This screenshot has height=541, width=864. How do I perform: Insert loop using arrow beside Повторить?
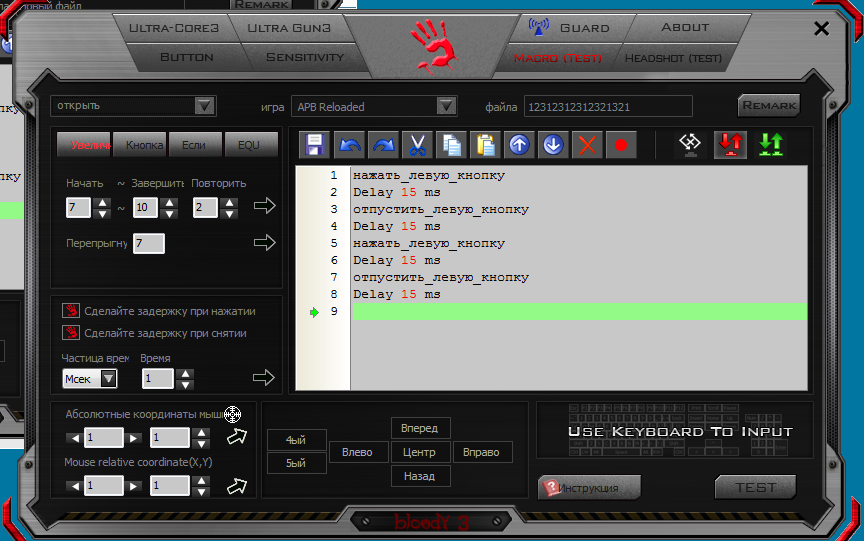tap(264, 206)
